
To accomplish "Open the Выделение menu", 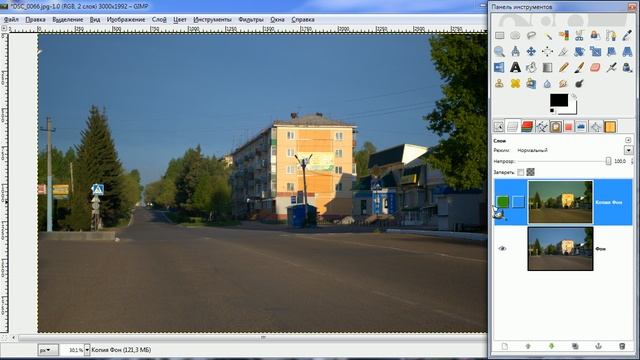I will point(67,19).
